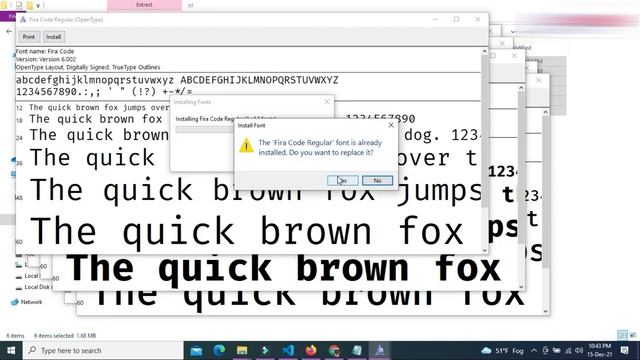Click scroll down arrow of second font viewer
640x360 pixels.
tap(521, 287)
